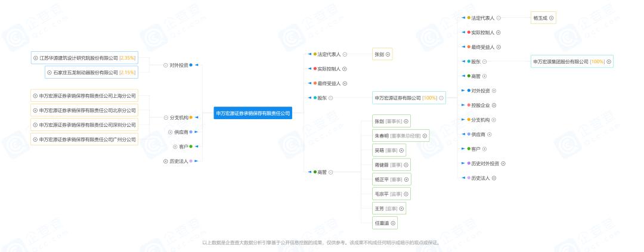Collapse the 对外投资 node of the root company

[x=166, y=65]
